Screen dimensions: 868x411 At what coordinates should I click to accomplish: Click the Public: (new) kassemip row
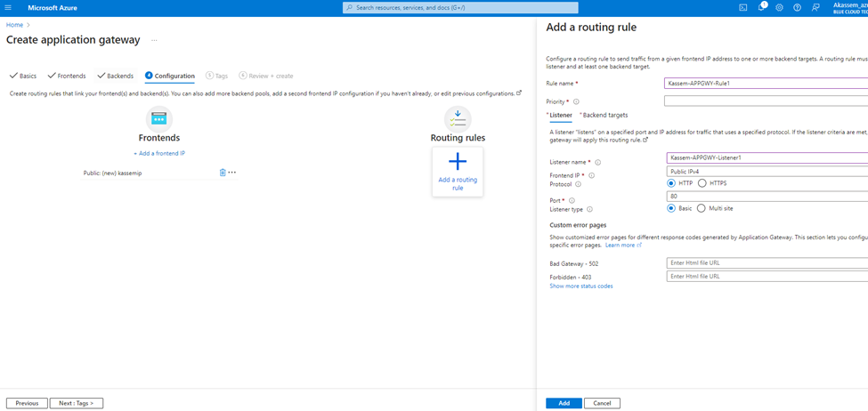click(x=159, y=173)
